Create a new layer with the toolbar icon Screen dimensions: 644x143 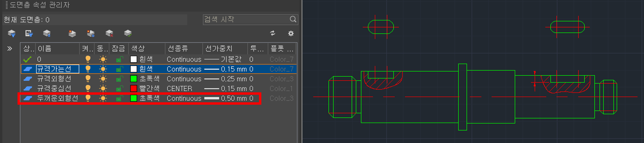(72, 33)
